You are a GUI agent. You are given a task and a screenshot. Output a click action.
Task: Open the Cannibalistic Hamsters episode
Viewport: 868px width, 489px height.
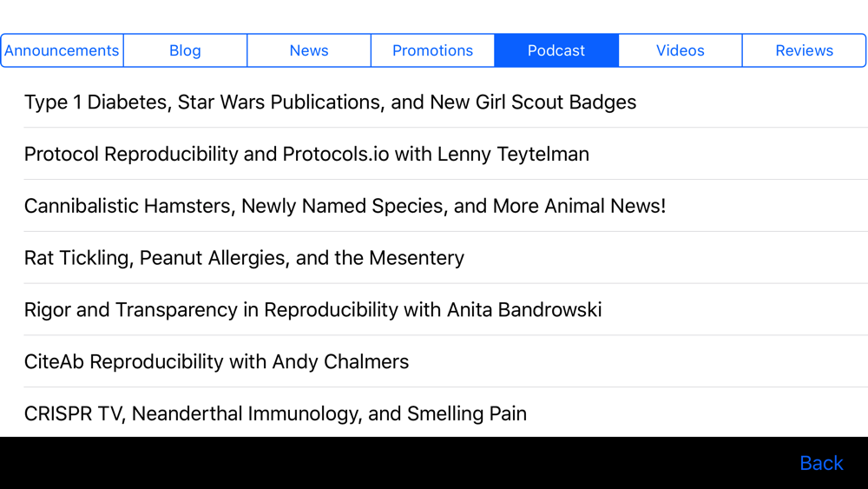[345, 207]
